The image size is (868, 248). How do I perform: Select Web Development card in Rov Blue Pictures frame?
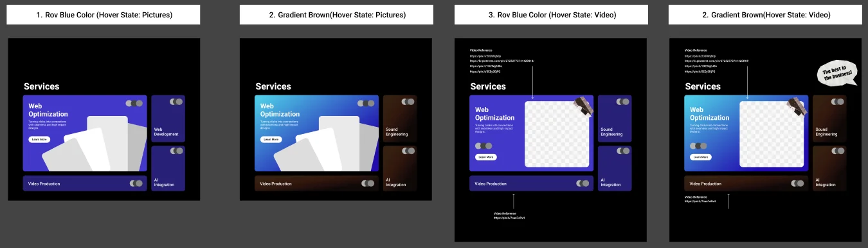(x=168, y=119)
